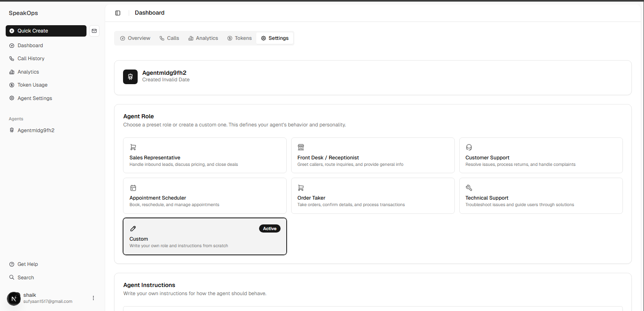This screenshot has height=311, width=644.
Task: Click the SpeakOps brand title
Action: (x=24, y=13)
